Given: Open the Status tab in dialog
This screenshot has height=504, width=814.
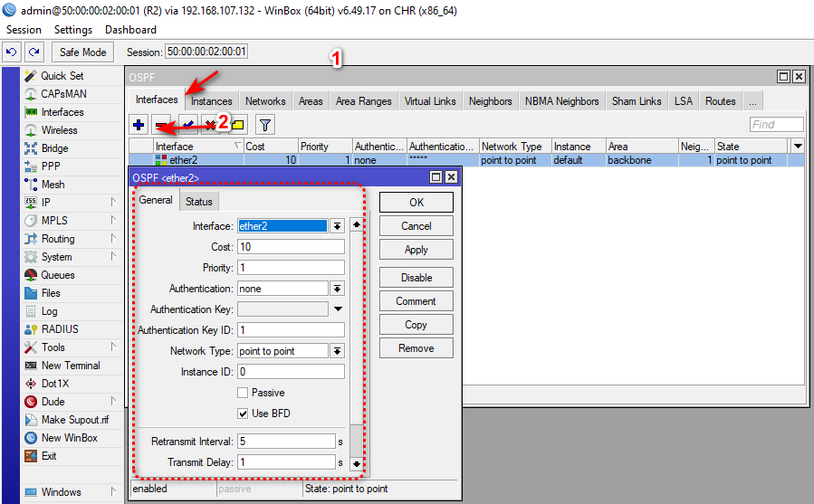Looking at the screenshot, I should (x=199, y=201).
